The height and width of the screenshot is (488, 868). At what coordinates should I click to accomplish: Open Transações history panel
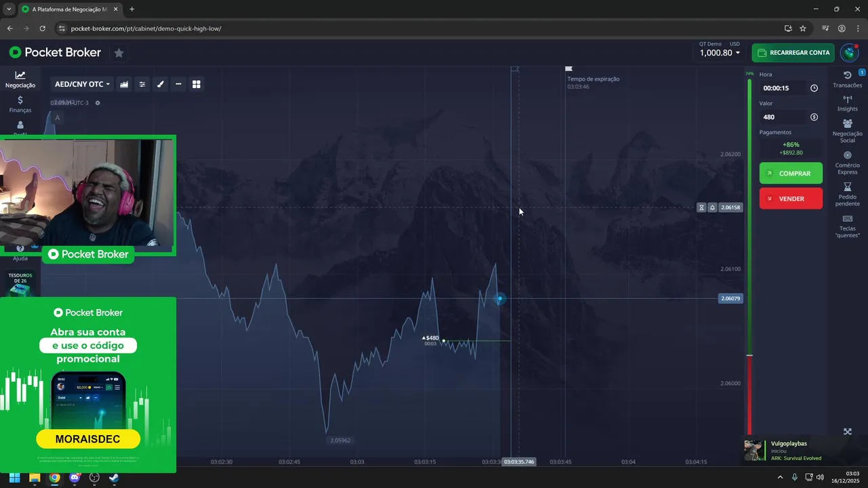[848, 79]
